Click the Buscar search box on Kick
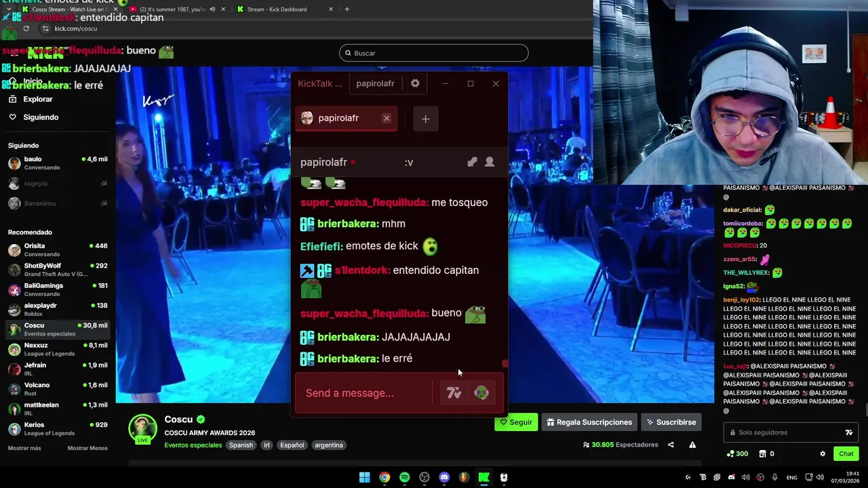This screenshot has width=868, height=488. (x=434, y=53)
